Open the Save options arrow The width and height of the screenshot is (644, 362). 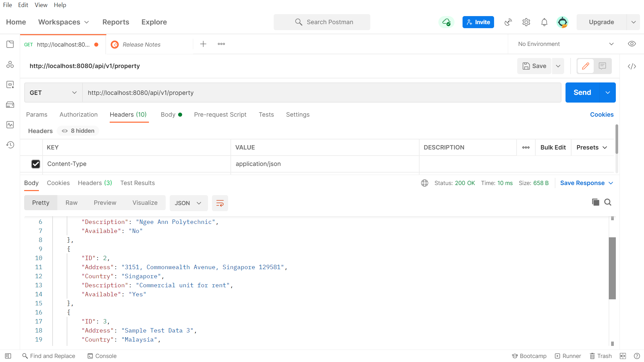(x=558, y=66)
